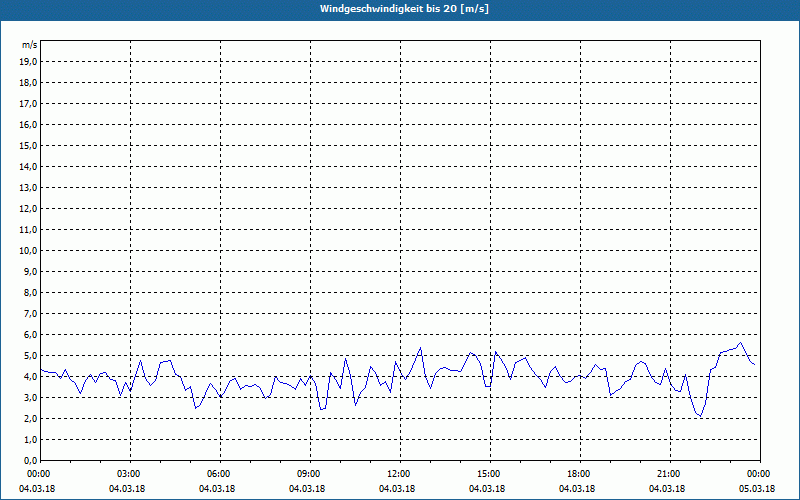Click the 3,0 y-axis label
The width and height of the screenshot is (800, 500).
tap(31, 397)
